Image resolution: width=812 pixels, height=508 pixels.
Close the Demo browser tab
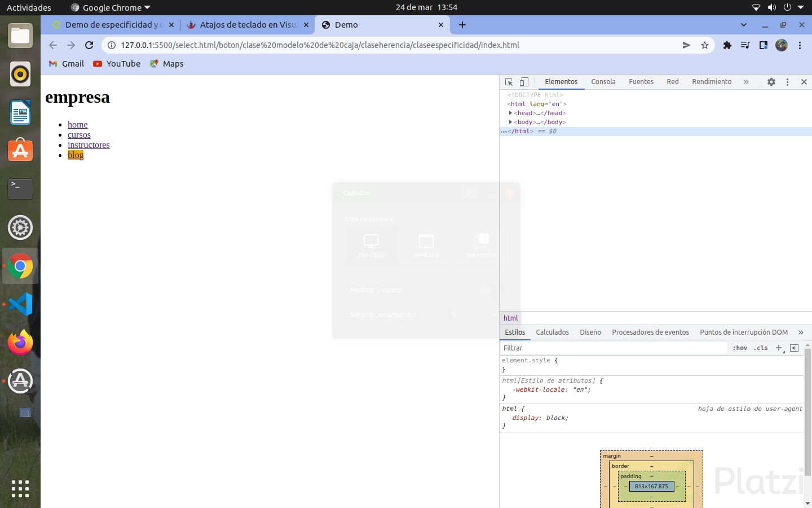[441, 25]
